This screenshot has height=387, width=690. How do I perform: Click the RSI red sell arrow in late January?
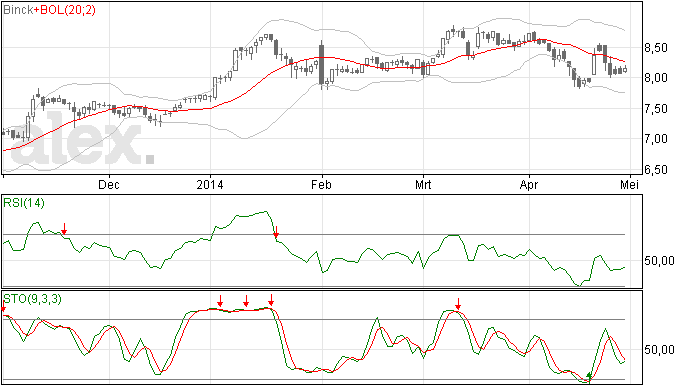coord(276,232)
